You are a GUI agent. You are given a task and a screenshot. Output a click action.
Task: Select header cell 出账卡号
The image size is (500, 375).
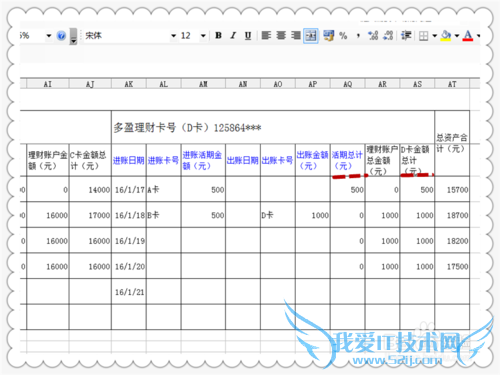[x=278, y=160]
